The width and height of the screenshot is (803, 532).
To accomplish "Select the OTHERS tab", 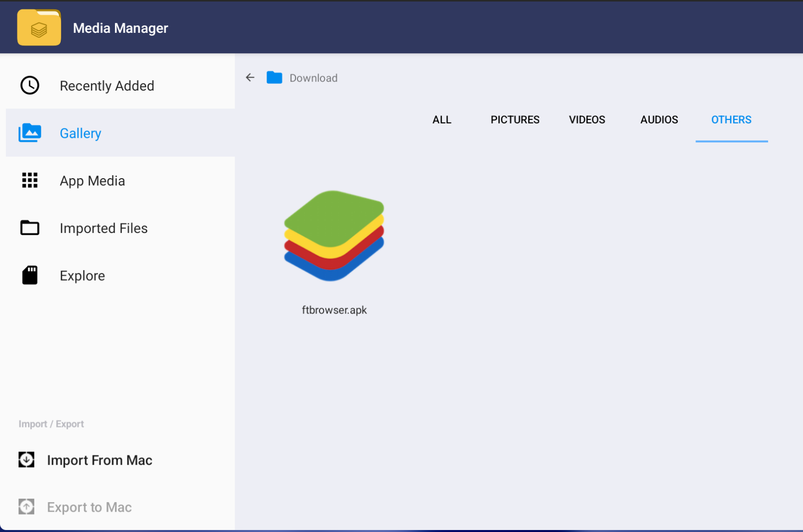I will [731, 120].
